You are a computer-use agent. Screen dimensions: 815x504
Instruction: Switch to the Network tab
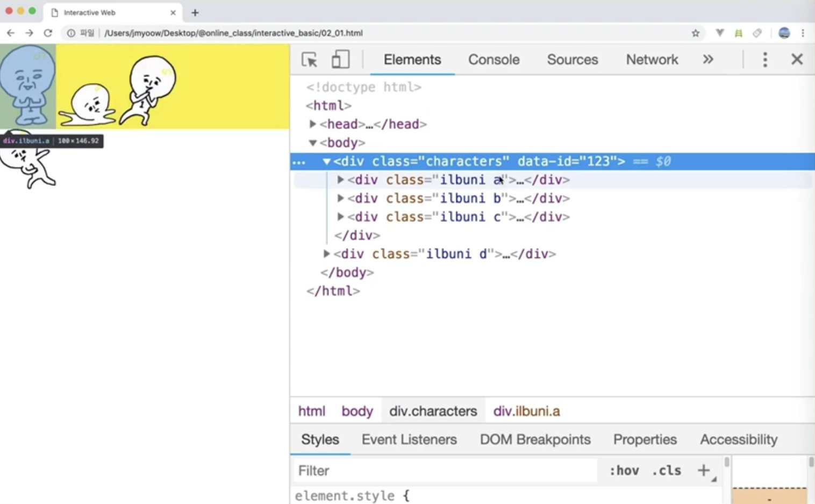[652, 59]
